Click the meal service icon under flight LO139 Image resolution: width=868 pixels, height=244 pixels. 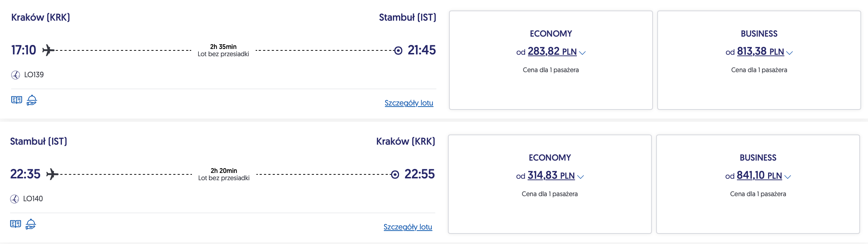tap(32, 100)
